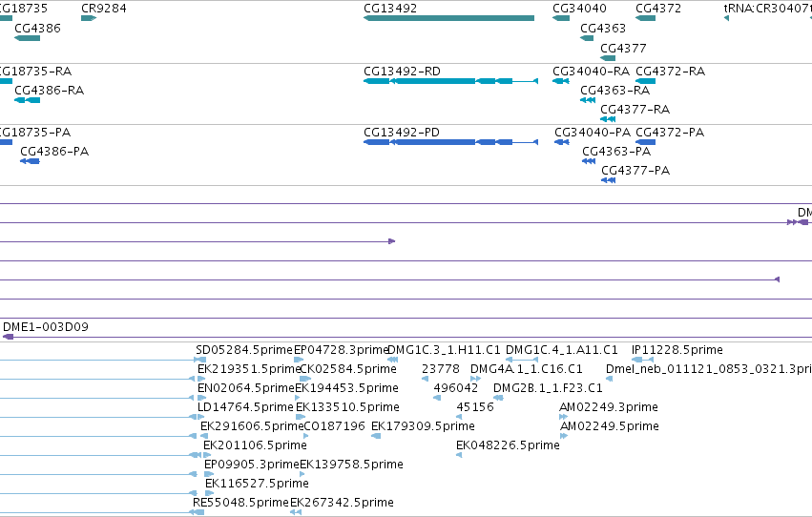
Task: Select the CG4377-PA protein glyph
Action: click(x=609, y=180)
